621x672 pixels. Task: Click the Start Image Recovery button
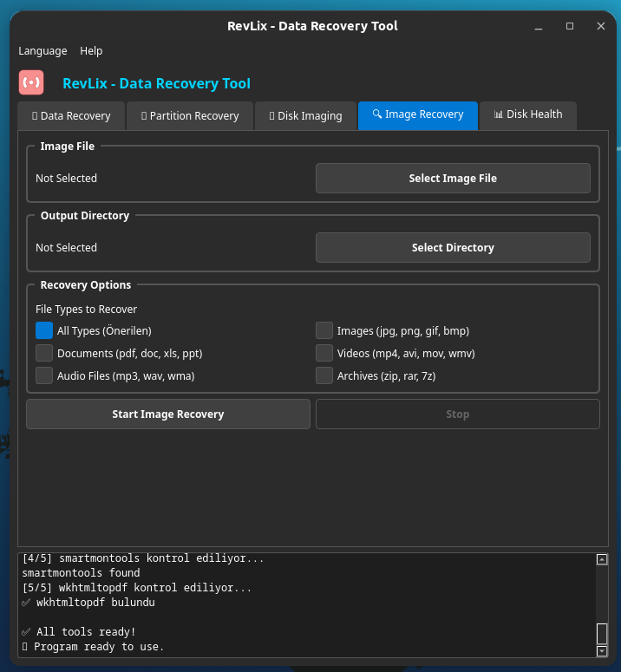click(168, 414)
